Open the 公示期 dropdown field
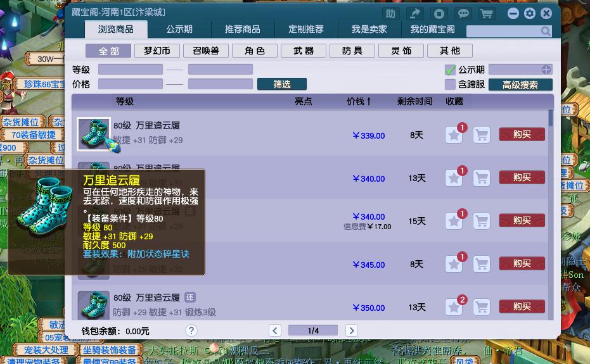The width and height of the screenshot is (590, 364). click(520, 70)
